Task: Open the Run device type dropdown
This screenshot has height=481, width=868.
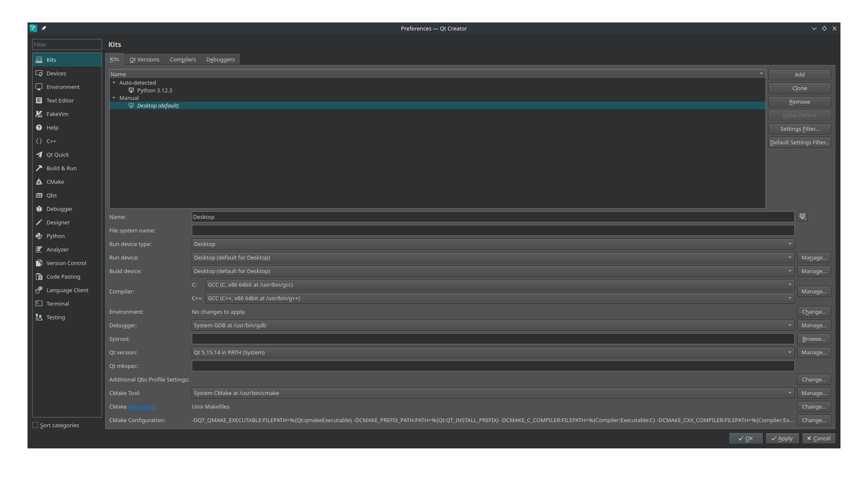Action: click(x=493, y=244)
